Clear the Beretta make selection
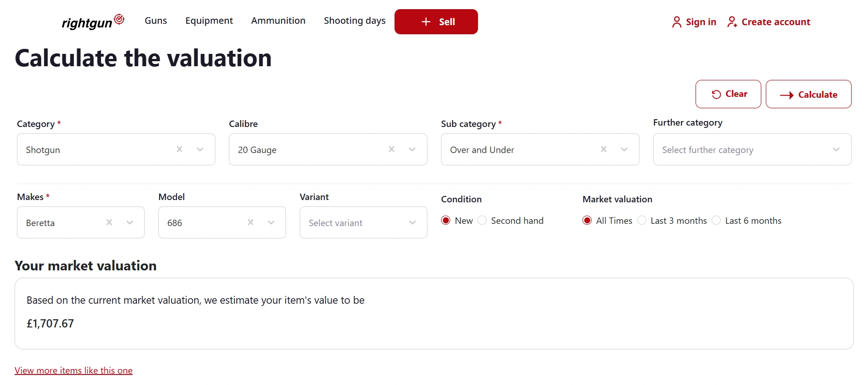The height and width of the screenshot is (385, 868). tap(109, 222)
